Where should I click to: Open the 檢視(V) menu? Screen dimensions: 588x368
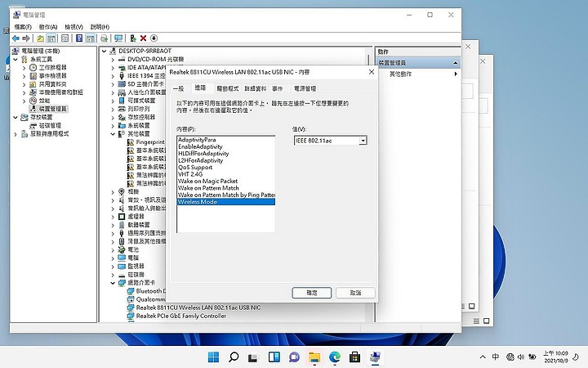coord(73,27)
